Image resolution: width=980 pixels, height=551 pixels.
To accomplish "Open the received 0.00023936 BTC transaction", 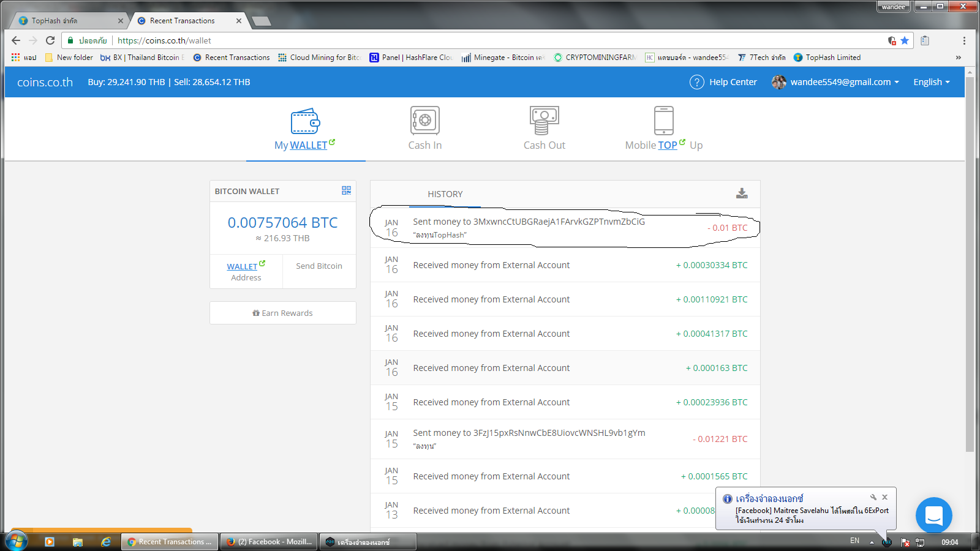I will point(565,402).
